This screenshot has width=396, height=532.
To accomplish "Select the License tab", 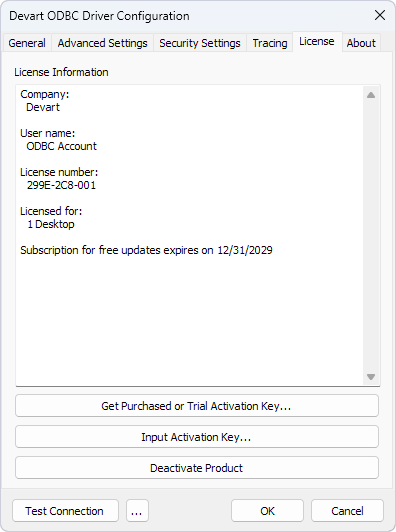I will pyautogui.click(x=317, y=41).
